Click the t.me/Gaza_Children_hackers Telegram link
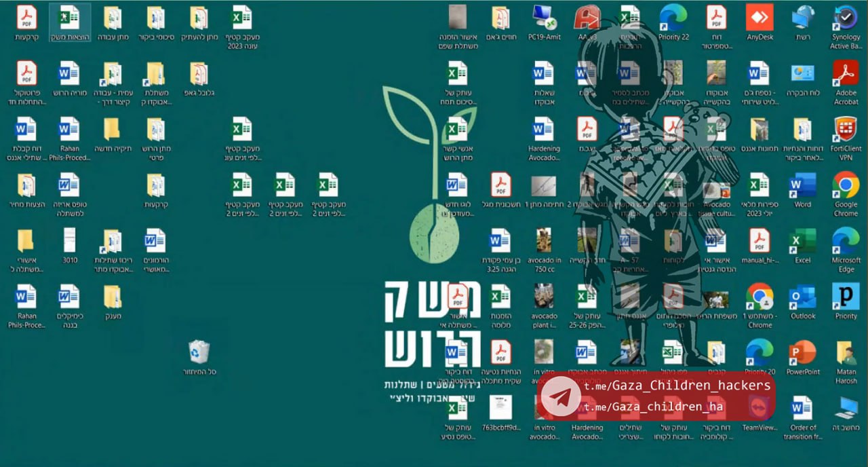Image resolution: width=868 pixels, height=467 pixels. click(677, 386)
